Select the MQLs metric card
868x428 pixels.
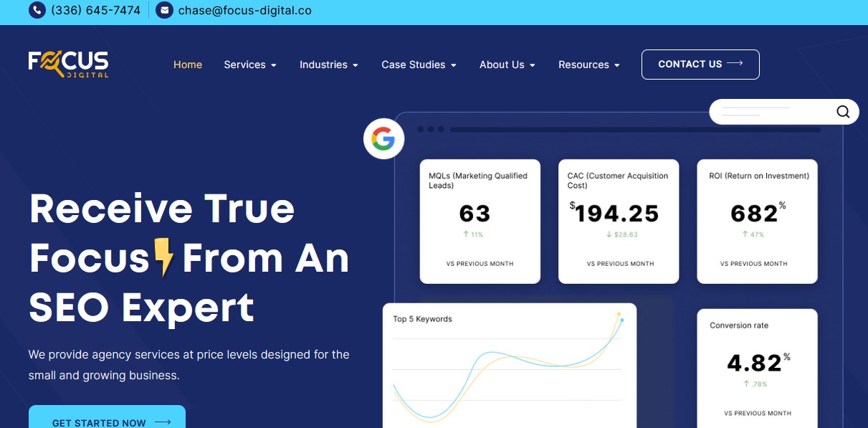[480, 220]
